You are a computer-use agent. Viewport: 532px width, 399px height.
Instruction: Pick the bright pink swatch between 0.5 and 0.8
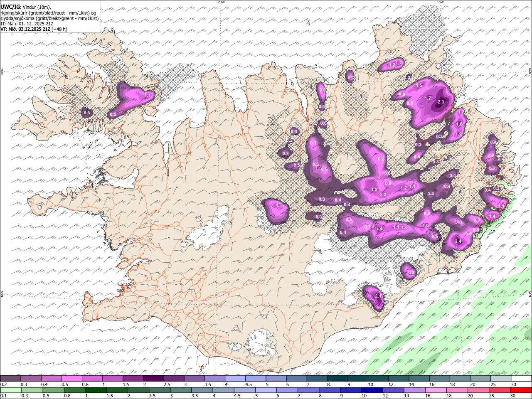[x=72, y=378]
